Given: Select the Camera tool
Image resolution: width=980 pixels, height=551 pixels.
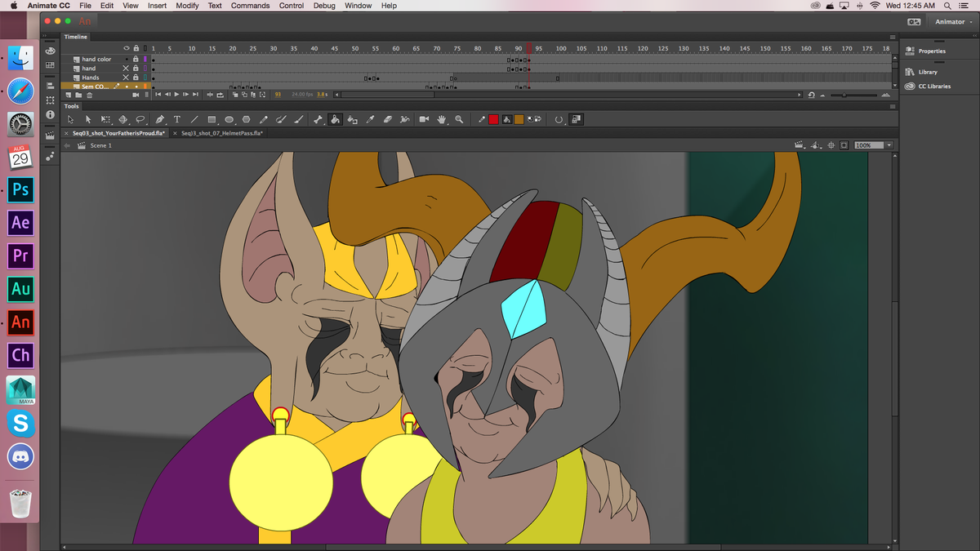Looking at the screenshot, I should point(424,119).
